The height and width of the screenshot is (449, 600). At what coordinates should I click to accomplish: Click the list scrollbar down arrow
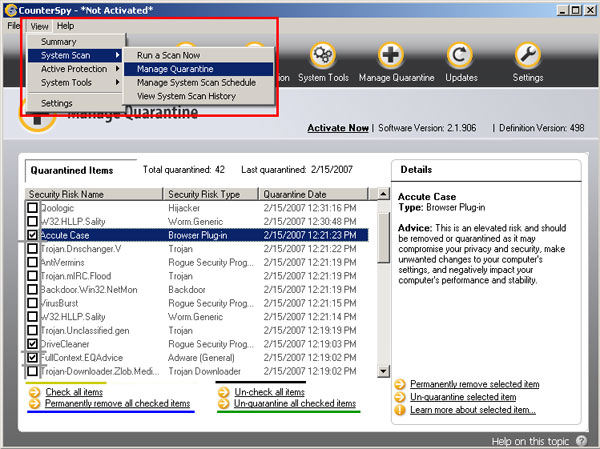(x=383, y=371)
